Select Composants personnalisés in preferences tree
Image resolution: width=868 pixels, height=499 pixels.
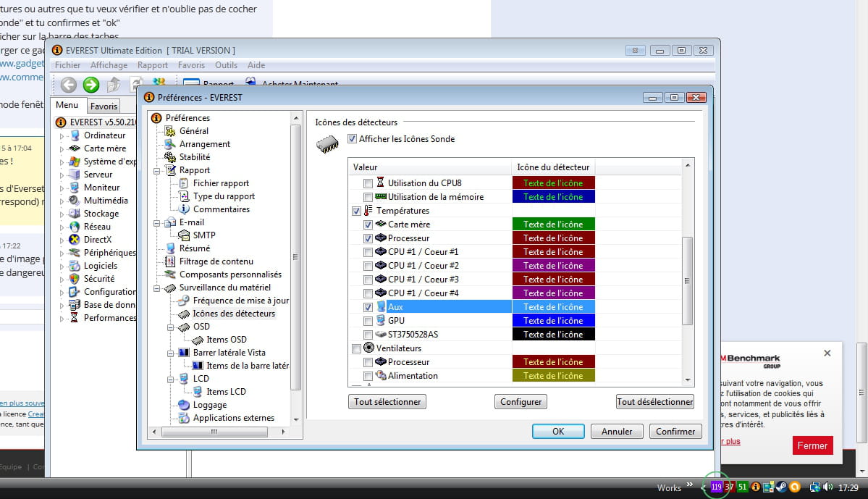230,274
